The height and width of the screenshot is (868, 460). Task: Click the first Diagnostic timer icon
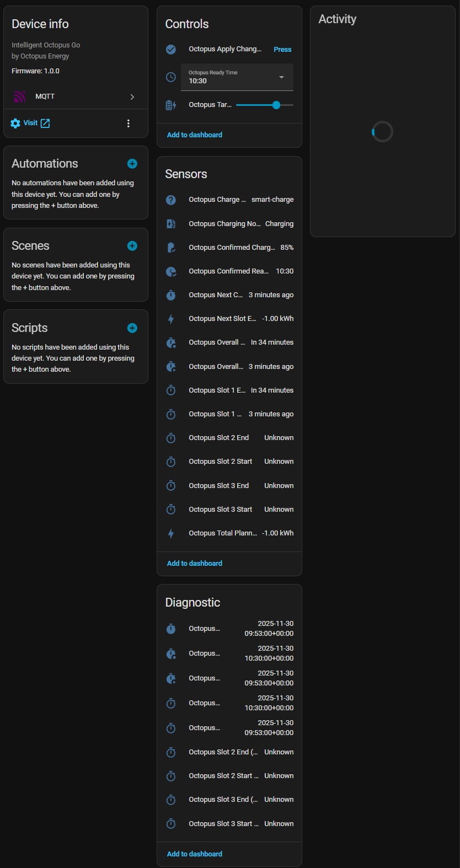click(x=171, y=629)
